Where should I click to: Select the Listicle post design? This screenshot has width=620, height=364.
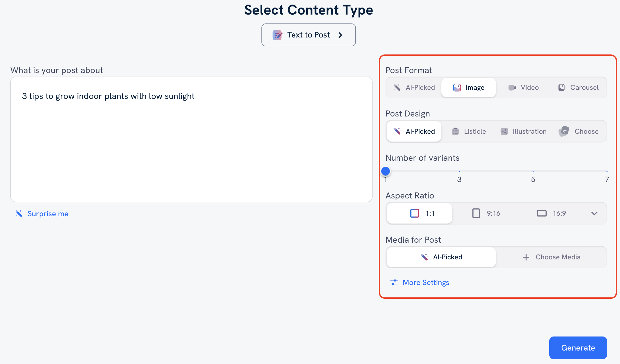tap(474, 131)
